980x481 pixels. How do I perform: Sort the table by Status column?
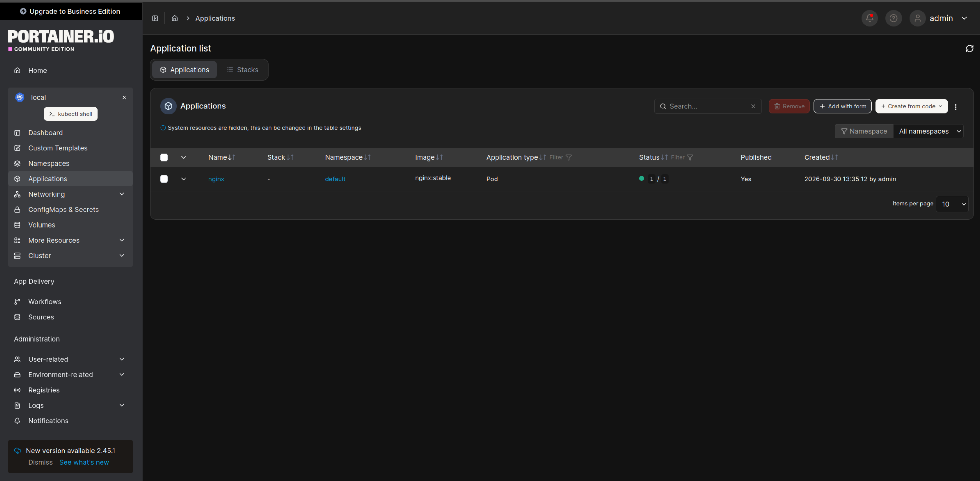(x=654, y=157)
